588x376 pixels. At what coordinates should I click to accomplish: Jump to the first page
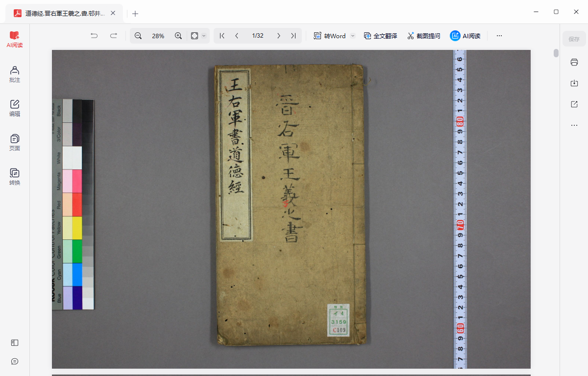[x=222, y=36]
